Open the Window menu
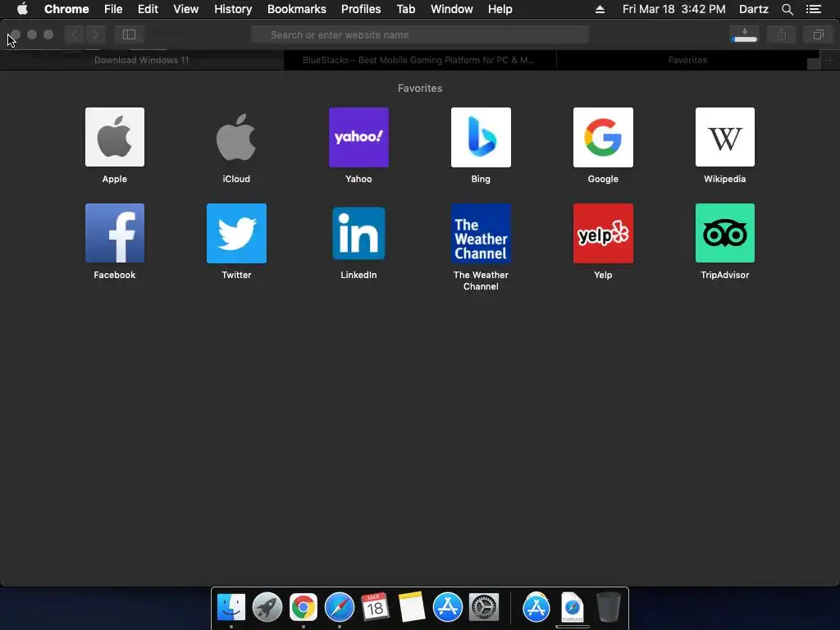 point(452,9)
